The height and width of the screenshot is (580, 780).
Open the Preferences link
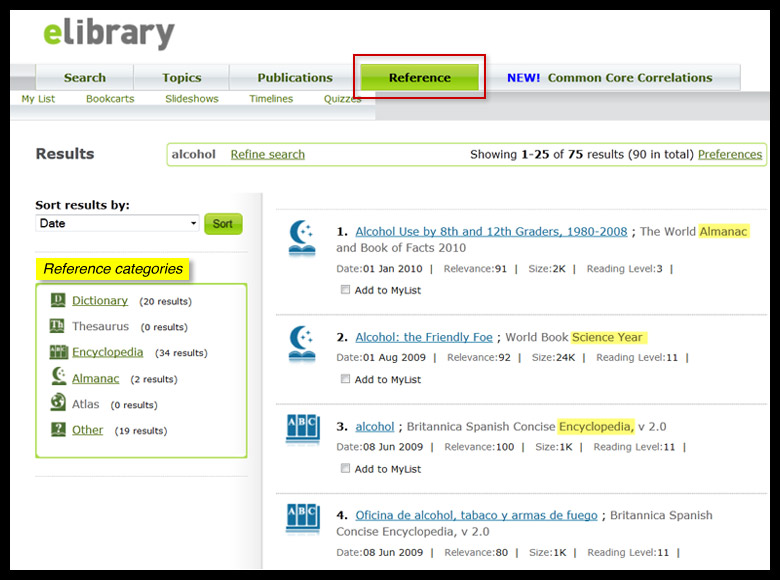(x=729, y=154)
